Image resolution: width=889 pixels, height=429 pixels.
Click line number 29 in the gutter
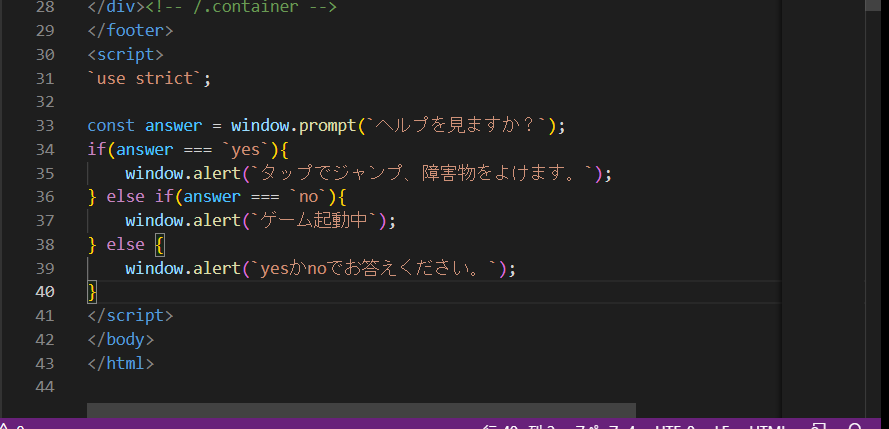click(45, 31)
